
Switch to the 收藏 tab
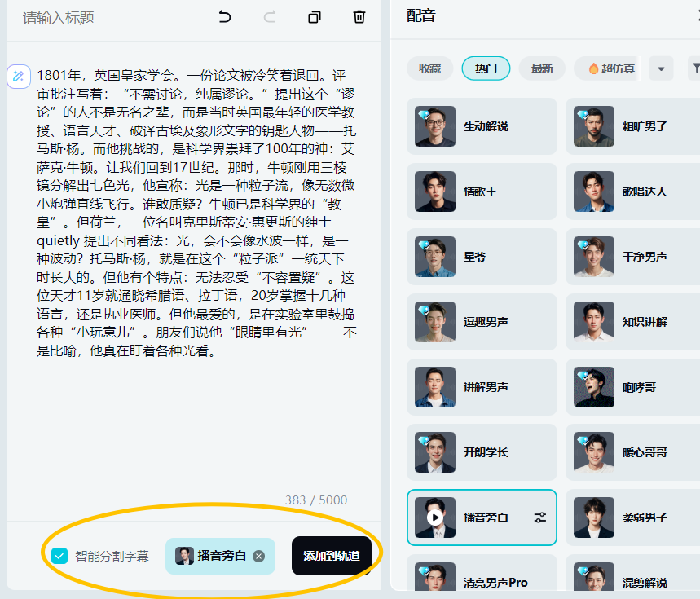coord(429,68)
